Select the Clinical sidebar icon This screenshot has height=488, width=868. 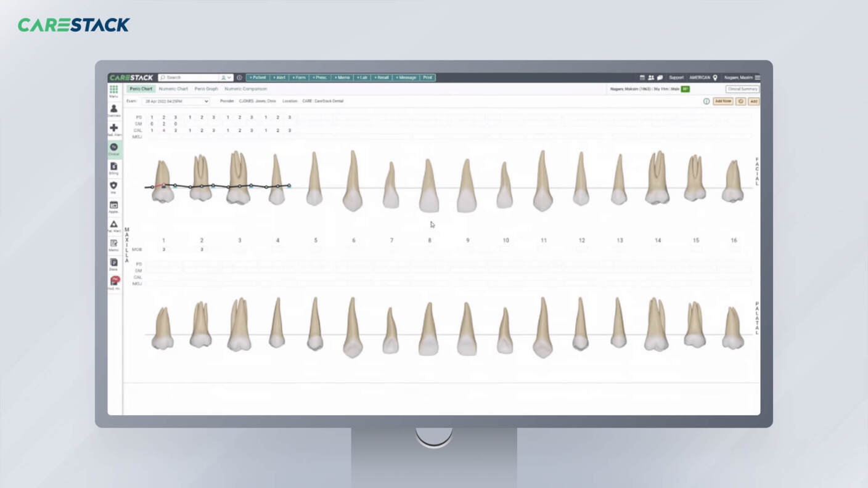[114, 148]
